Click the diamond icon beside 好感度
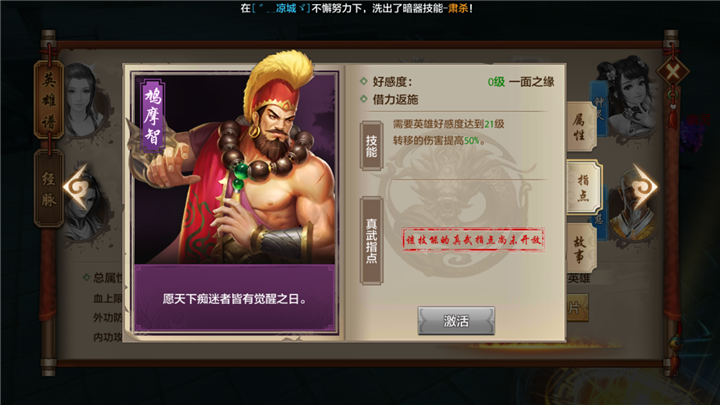 (364, 81)
